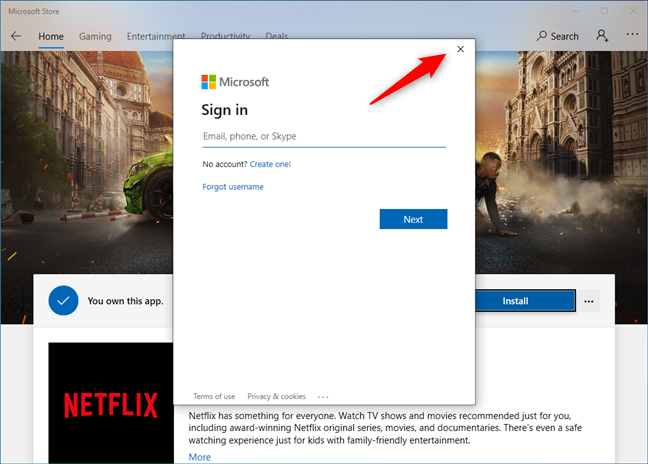Open the dialog footer more options dots
Screen dimensions: 648x464
(x=323, y=397)
